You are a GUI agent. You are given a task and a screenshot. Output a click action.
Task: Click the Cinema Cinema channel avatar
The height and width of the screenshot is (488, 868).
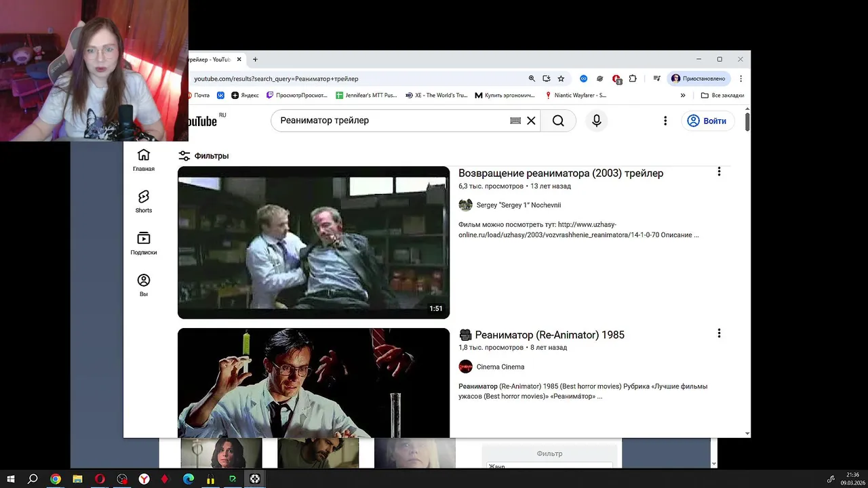(465, 367)
